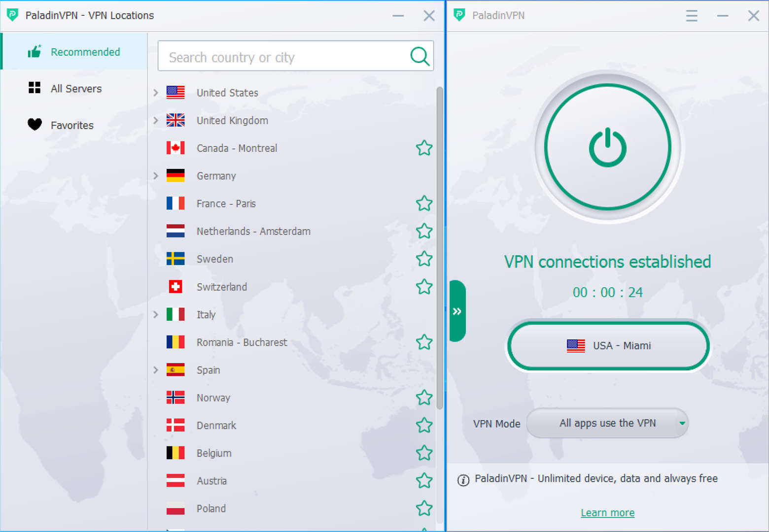Image resolution: width=769 pixels, height=532 pixels.
Task: Toggle favorite star for Netherlands - Amsterdam
Action: 424,231
